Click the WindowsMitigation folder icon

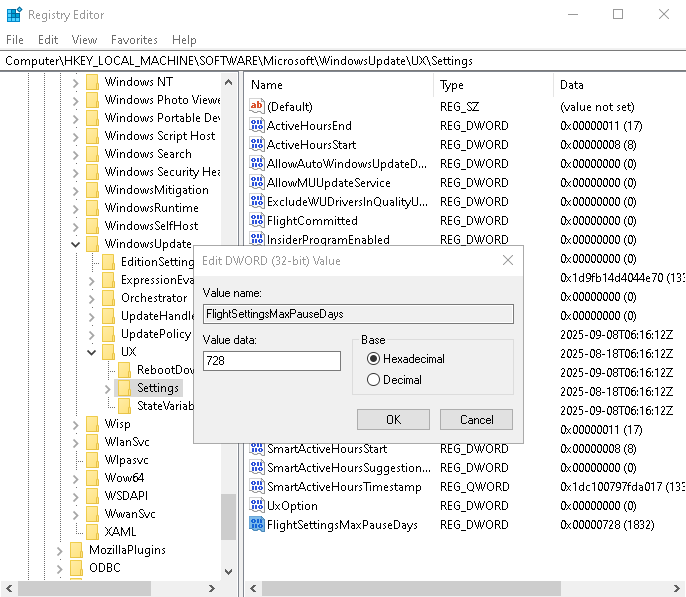[92, 190]
